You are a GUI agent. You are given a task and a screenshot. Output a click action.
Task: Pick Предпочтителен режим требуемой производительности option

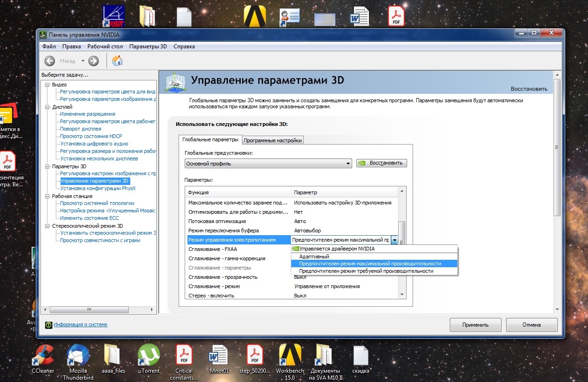point(374,271)
